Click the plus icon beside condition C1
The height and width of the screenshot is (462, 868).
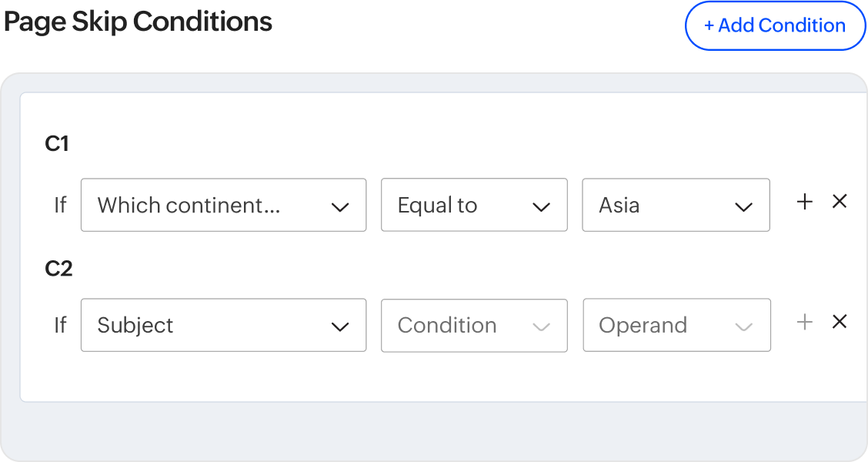pos(804,202)
